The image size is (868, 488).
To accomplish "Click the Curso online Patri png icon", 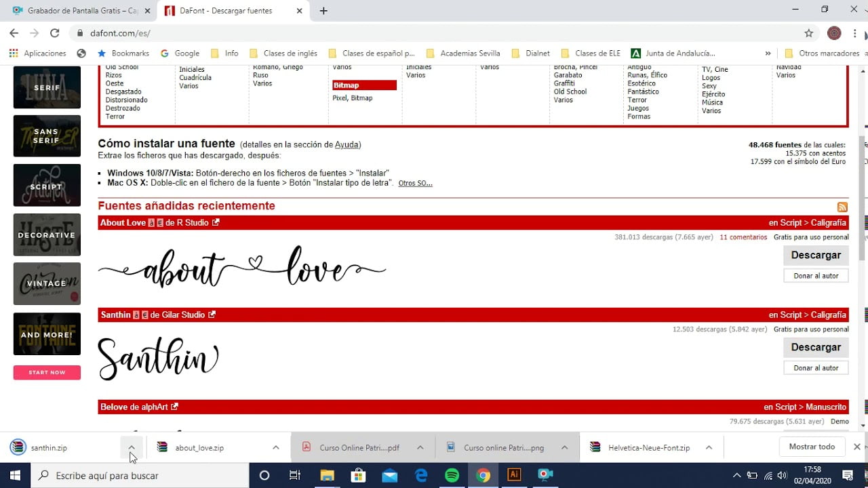I will pos(451,447).
